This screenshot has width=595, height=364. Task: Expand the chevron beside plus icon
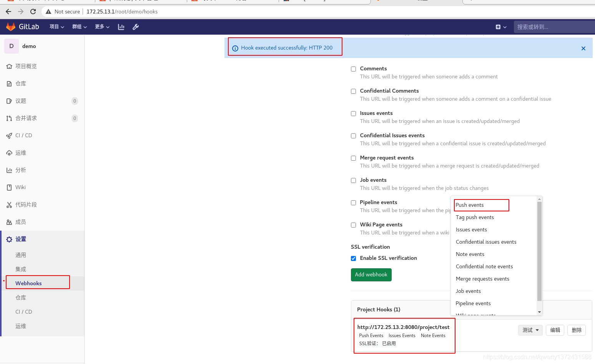coord(505,27)
